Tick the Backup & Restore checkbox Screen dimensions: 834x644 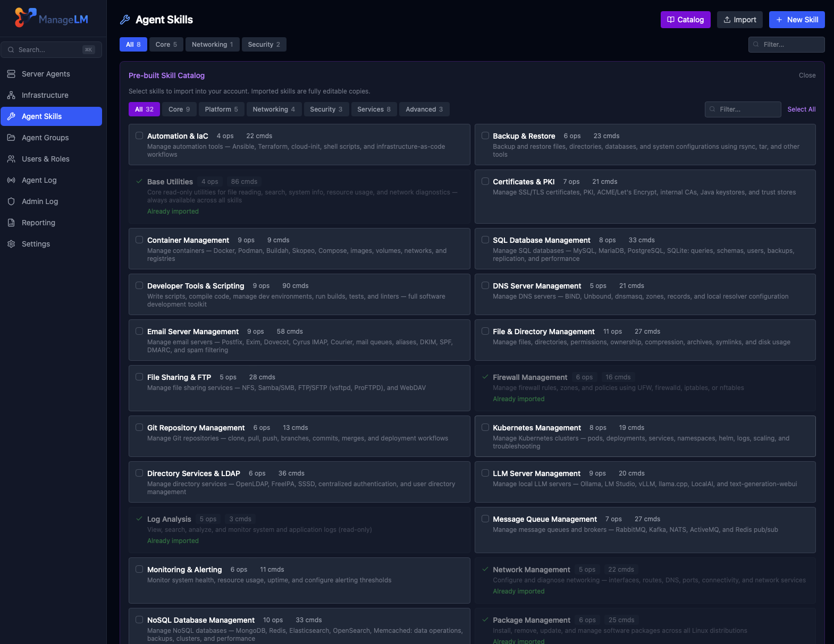485,135
